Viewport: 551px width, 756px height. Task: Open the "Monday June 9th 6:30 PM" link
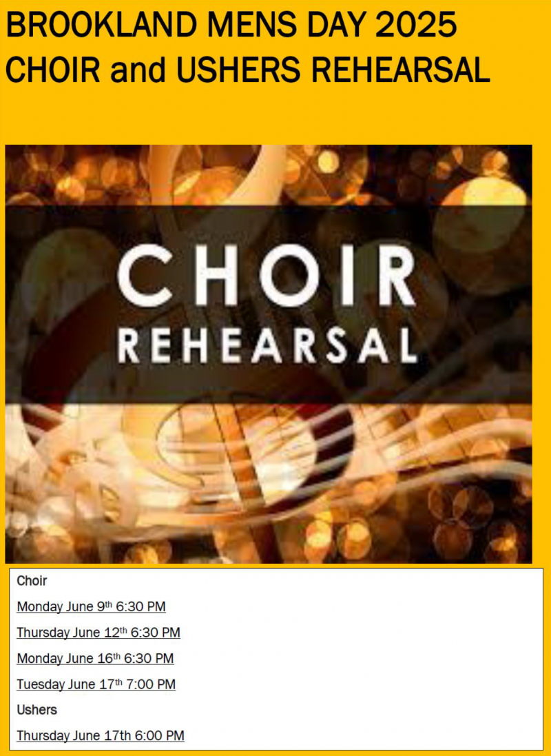coord(91,606)
